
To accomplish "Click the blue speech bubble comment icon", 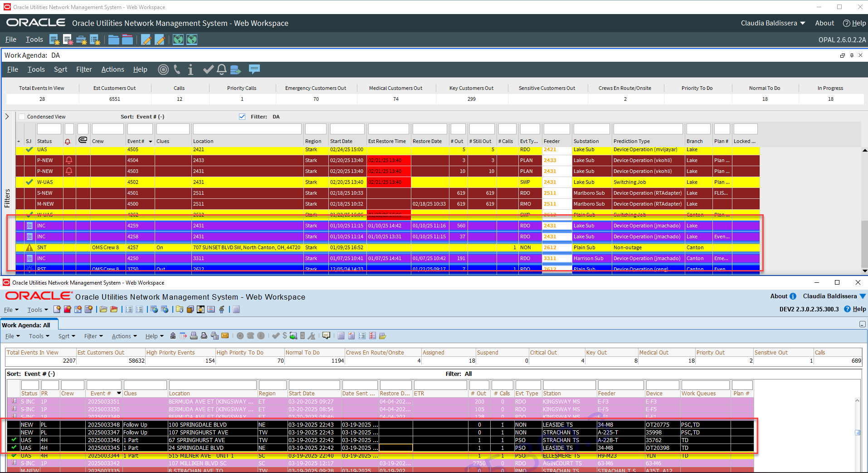I will click(254, 69).
